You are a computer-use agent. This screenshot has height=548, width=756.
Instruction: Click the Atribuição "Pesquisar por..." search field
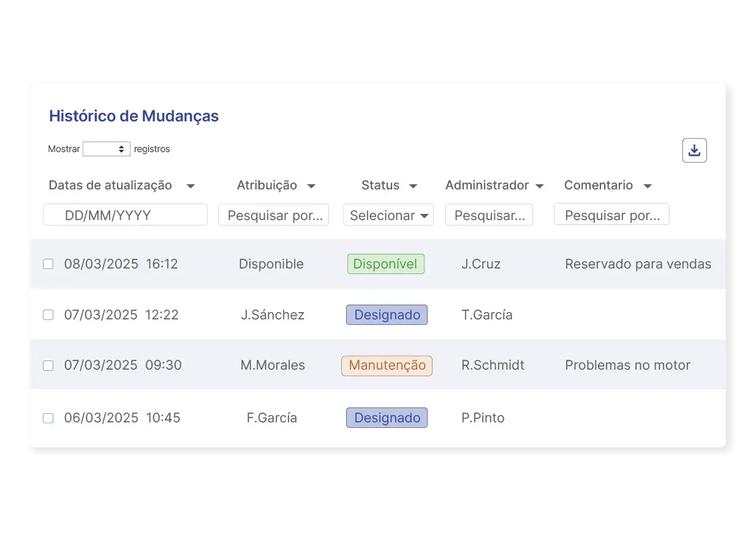pyautogui.click(x=273, y=215)
